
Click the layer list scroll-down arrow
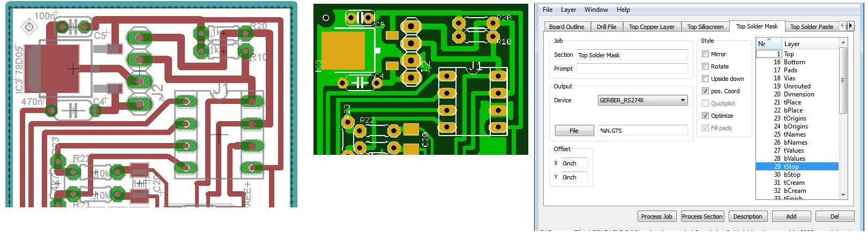pyautogui.click(x=843, y=195)
